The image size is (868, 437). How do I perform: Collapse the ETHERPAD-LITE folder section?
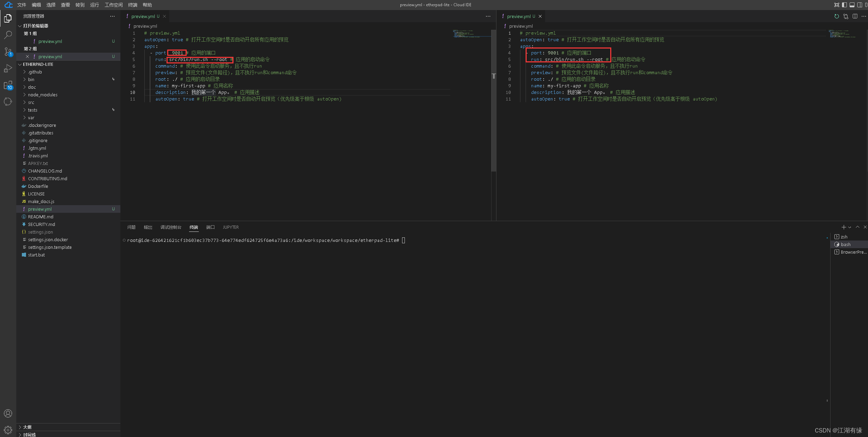(x=68, y=64)
